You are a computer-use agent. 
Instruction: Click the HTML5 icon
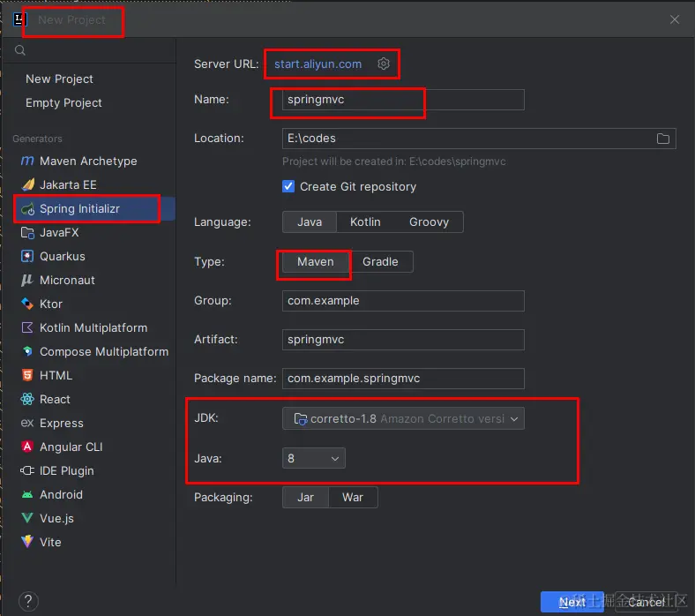27,375
